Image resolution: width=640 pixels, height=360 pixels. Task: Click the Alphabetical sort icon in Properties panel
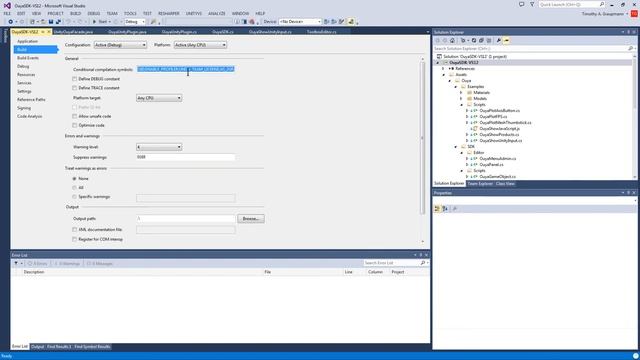pos(445,209)
